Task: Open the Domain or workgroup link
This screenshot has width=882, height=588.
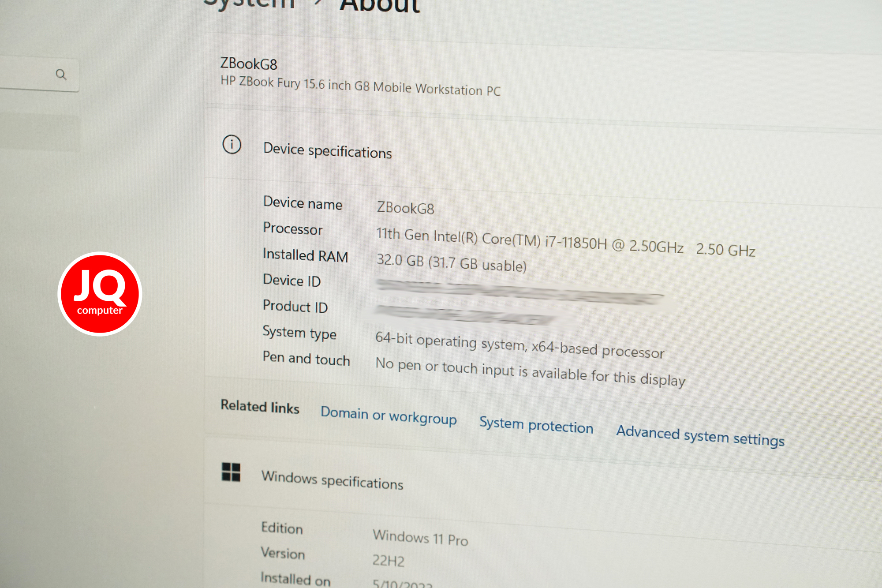Action: [389, 416]
